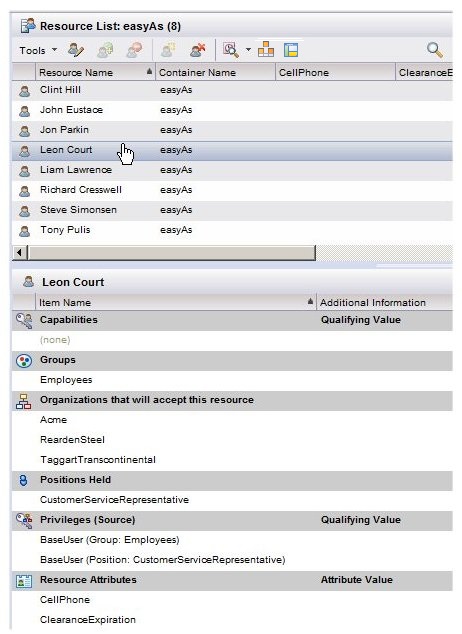The width and height of the screenshot is (462, 634).
Task: Click user icon beside Tony Pulis
Action: 25,231
